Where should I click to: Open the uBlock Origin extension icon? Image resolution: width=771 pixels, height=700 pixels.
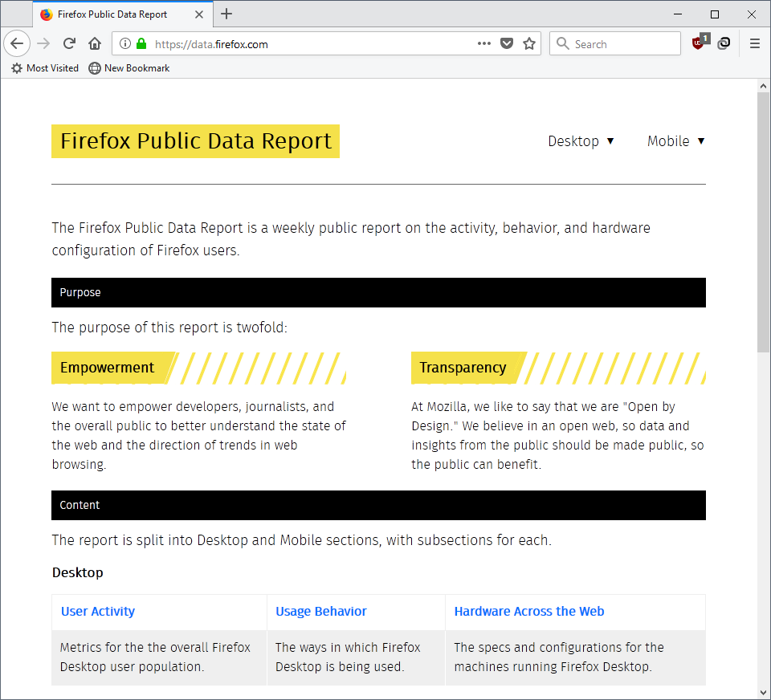click(700, 42)
